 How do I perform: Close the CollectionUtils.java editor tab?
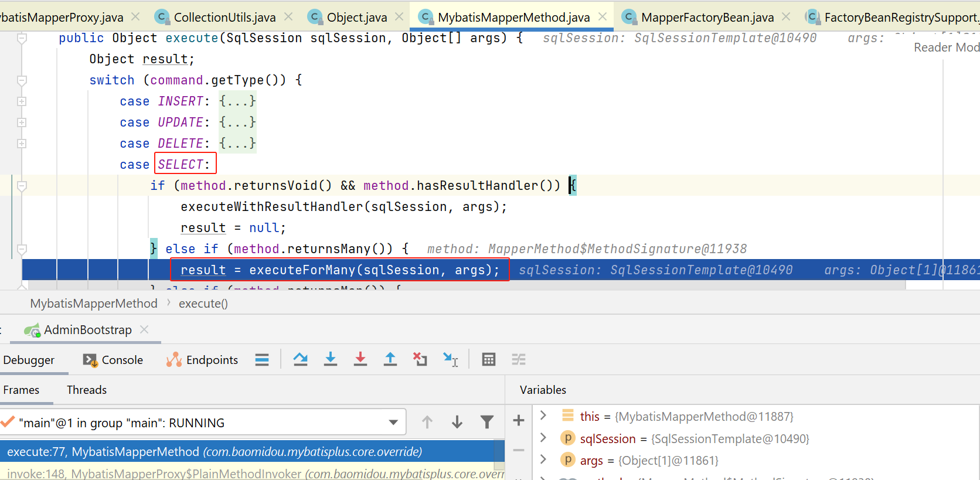coord(288,17)
